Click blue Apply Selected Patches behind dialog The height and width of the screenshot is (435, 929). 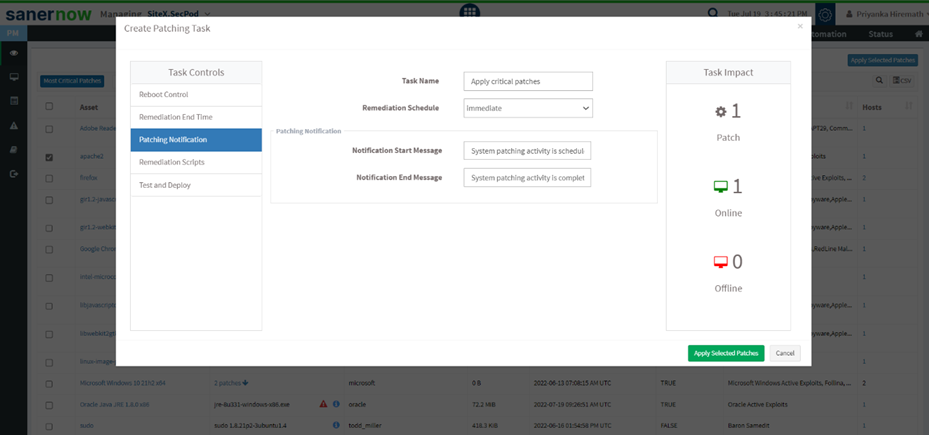coord(883,60)
